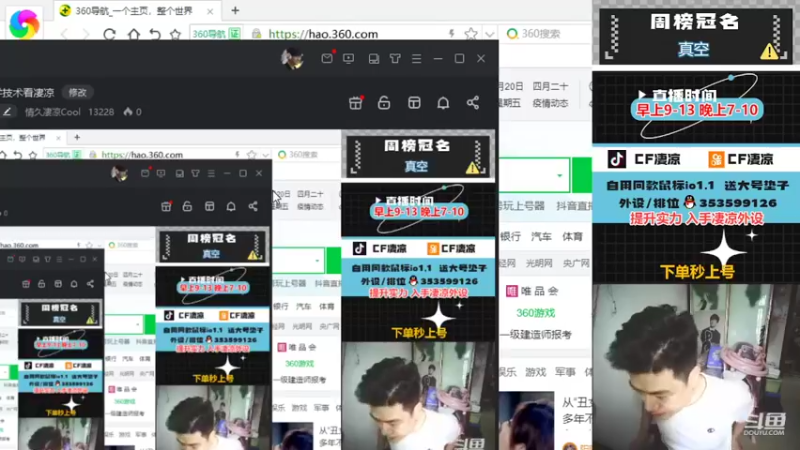
Task: Go to home page via outermost house icon
Action: click(x=134, y=34)
